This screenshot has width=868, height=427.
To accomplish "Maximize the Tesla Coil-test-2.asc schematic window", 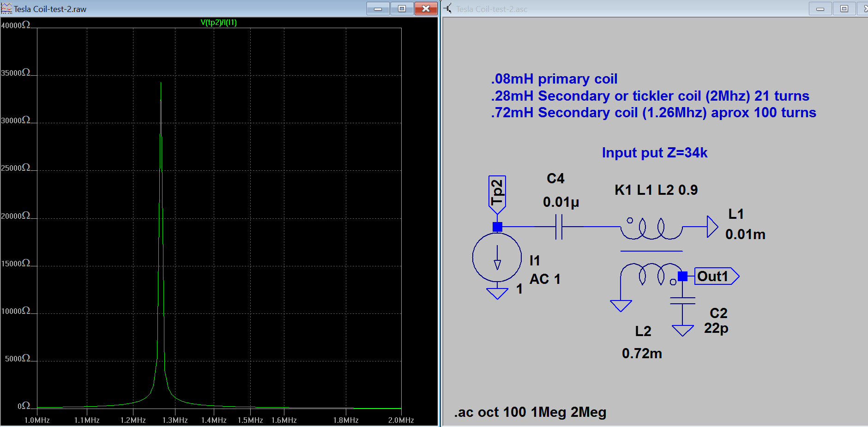I will [844, 8].
